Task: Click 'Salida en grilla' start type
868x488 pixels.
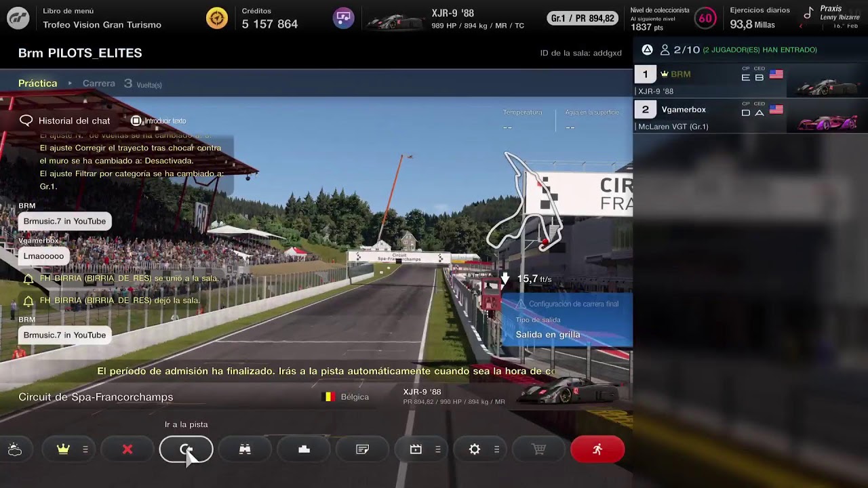Action: click(x=548, y=334)
